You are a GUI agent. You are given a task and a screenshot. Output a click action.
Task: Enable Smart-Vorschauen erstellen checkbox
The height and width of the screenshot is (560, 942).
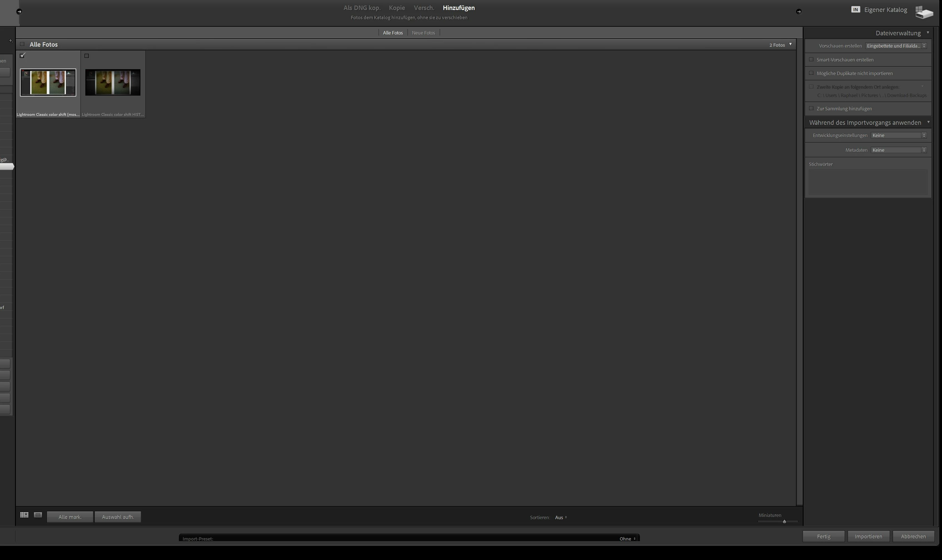click(811, 60)
